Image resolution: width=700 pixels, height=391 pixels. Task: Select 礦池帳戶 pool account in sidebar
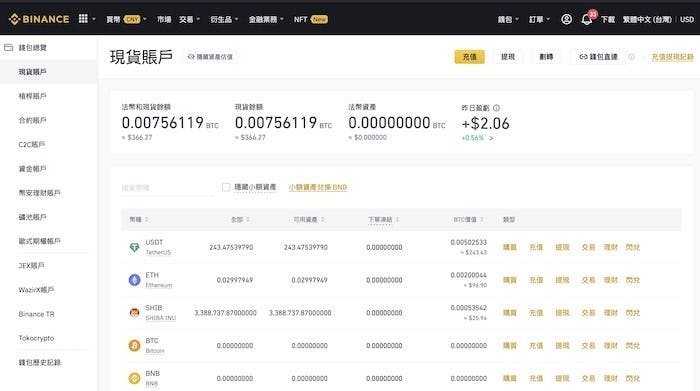[33, 217]
